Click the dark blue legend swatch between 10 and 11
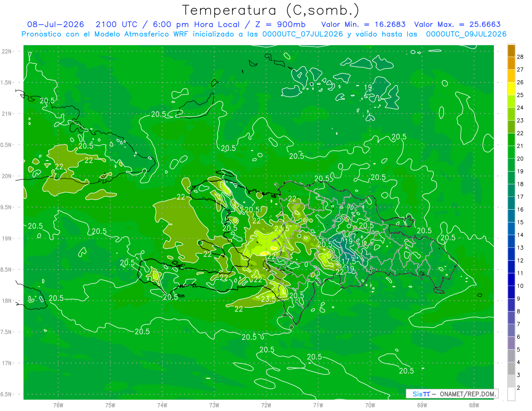Image resolution: width=532 pixels, height=411 pixels. click(x=511, y=280)
